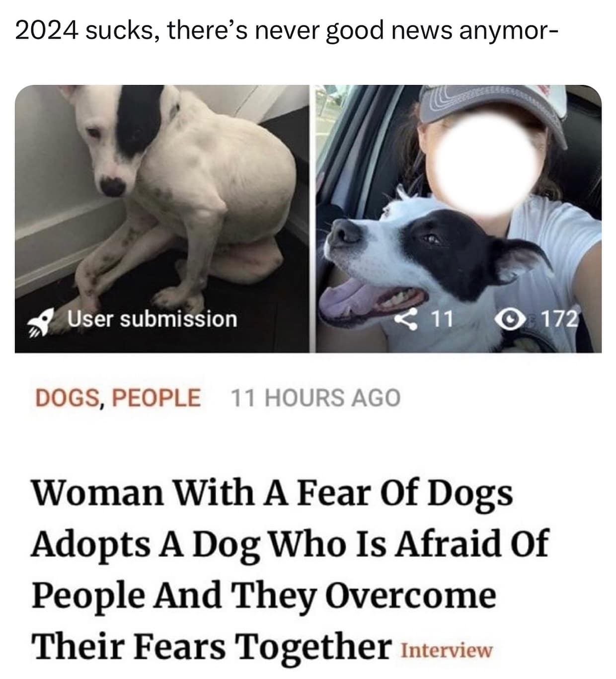Click the Interview tag after the headline
Screen dimensions: 616x679
[x=446, y=650]
